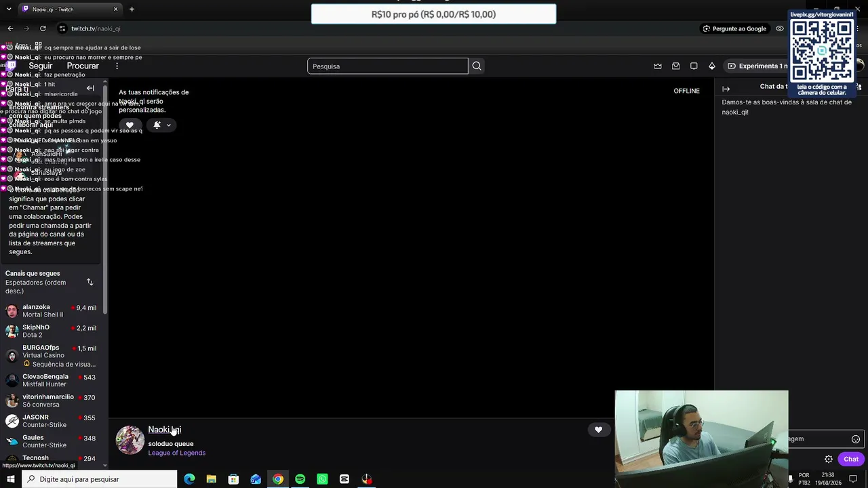Focus the Pesquisa search field
Viewport: 868px width, 488px height.
[x=387, y=66]
